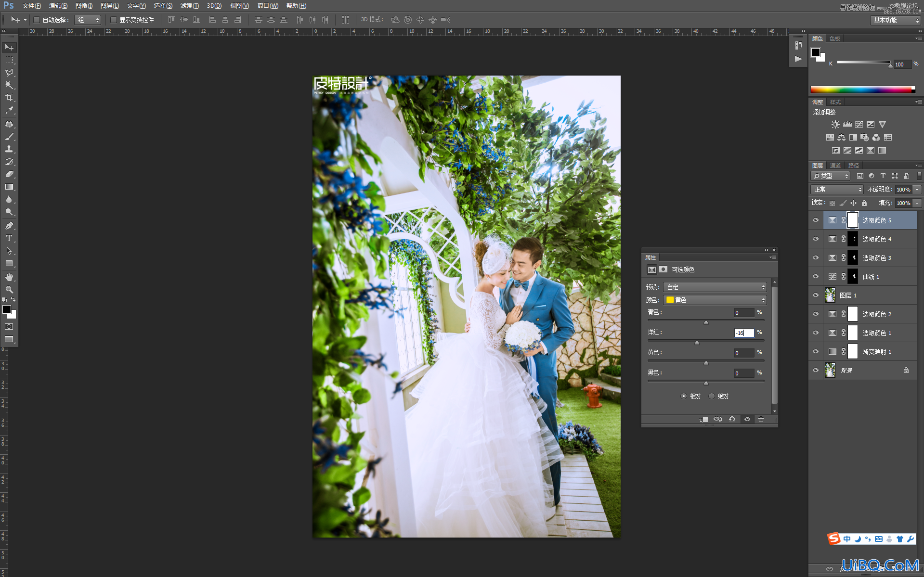The height and width of the screenshot is (577, 924).
Task: Select the Eraser tool
Action: click(9, 174)
